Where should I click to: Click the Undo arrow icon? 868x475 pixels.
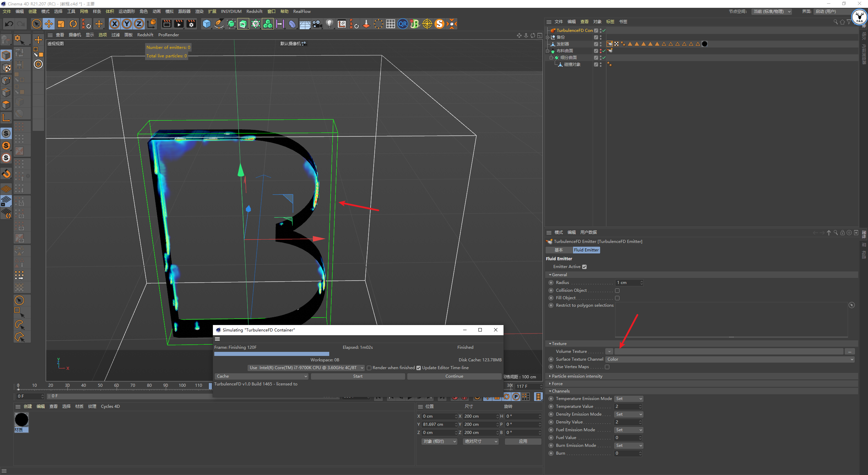9,24
